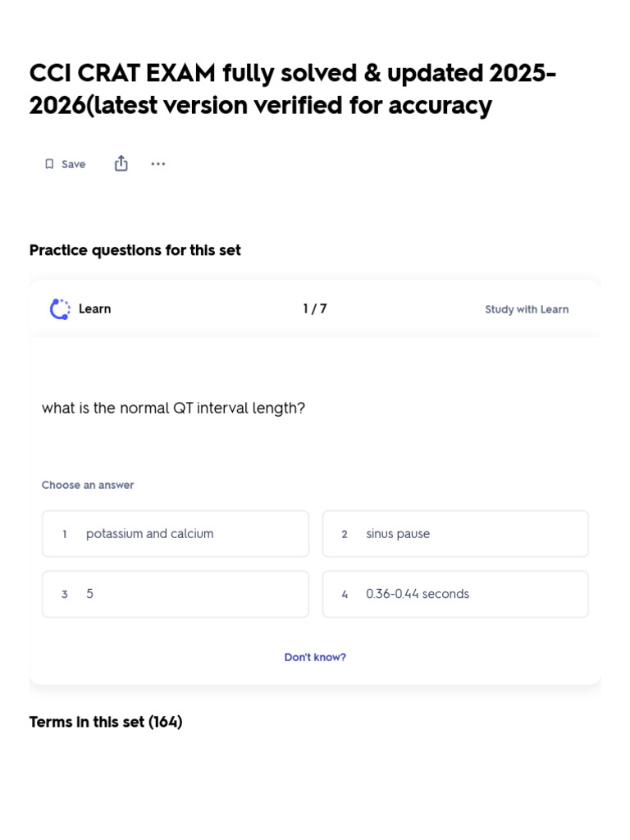The height and width of the screenshot is (840, 630).
Task: Click the 'Don't know?' link
Action: tap(315, 657)
